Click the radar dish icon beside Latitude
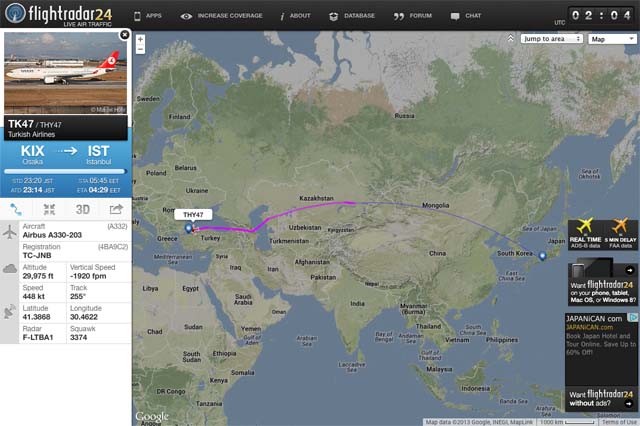 [x=10, y=311]
